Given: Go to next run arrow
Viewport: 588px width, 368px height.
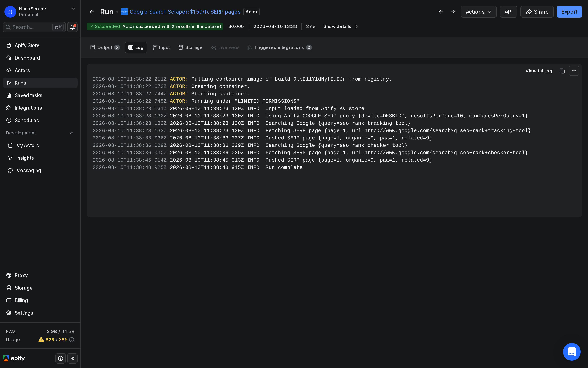Looking at the screenshot, I should [x=453, y=12].
